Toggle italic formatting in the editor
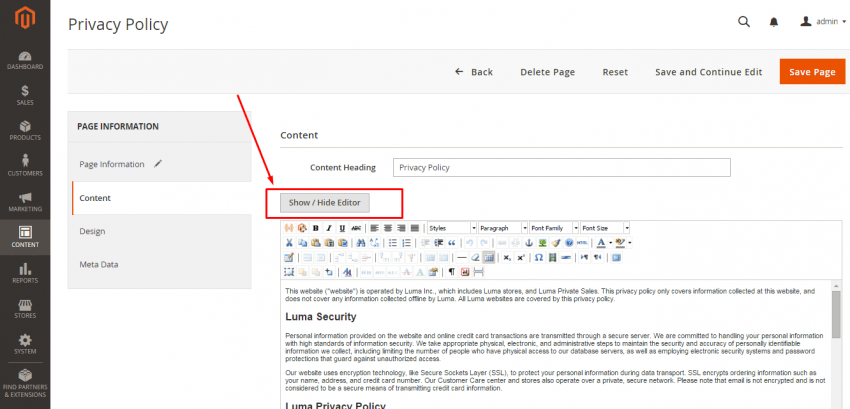This screenshot has height=409, width=850. (x=329, y=228)
